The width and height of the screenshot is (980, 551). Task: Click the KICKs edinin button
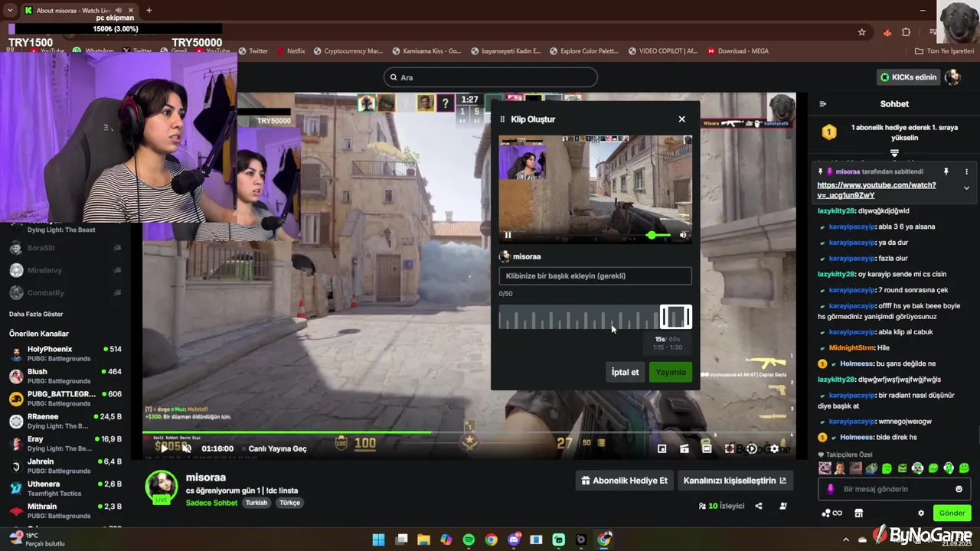click(x=909, y=77)
